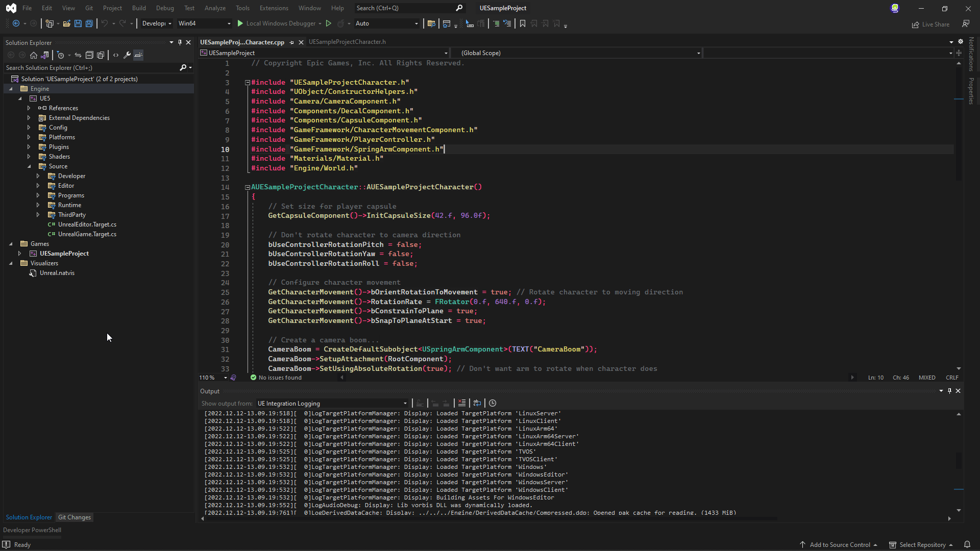The image size is (980, 551).
Task: Pin the Output window
Action: (949, 391)
